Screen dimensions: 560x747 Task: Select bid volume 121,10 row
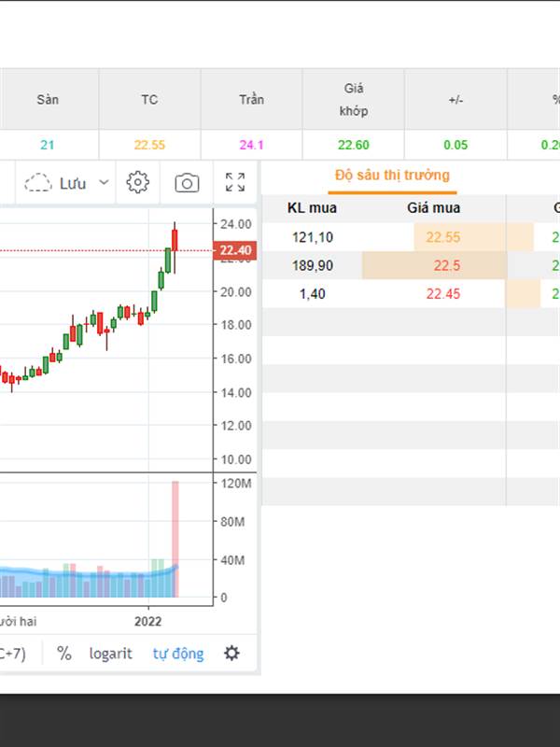click(x=313, y=237)
